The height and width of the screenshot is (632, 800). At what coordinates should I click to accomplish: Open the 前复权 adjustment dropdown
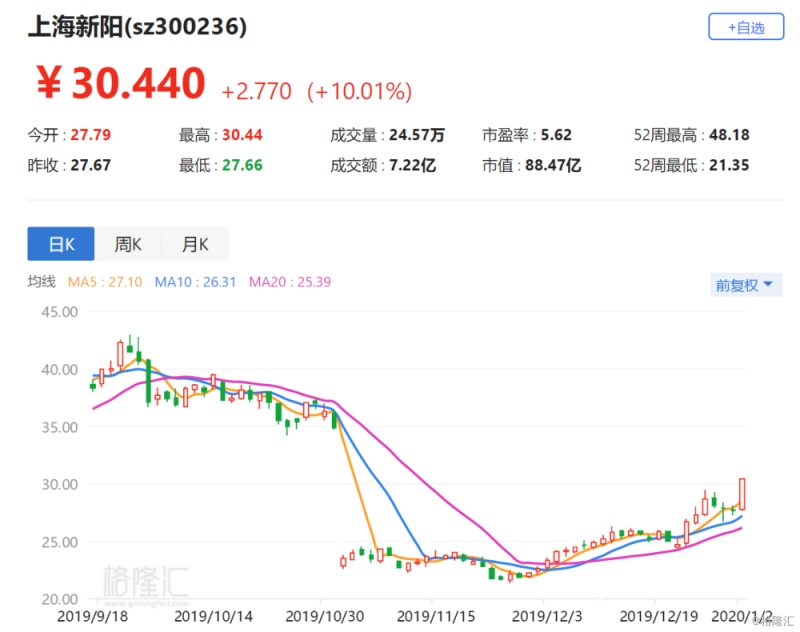click(x=743, y=285)
